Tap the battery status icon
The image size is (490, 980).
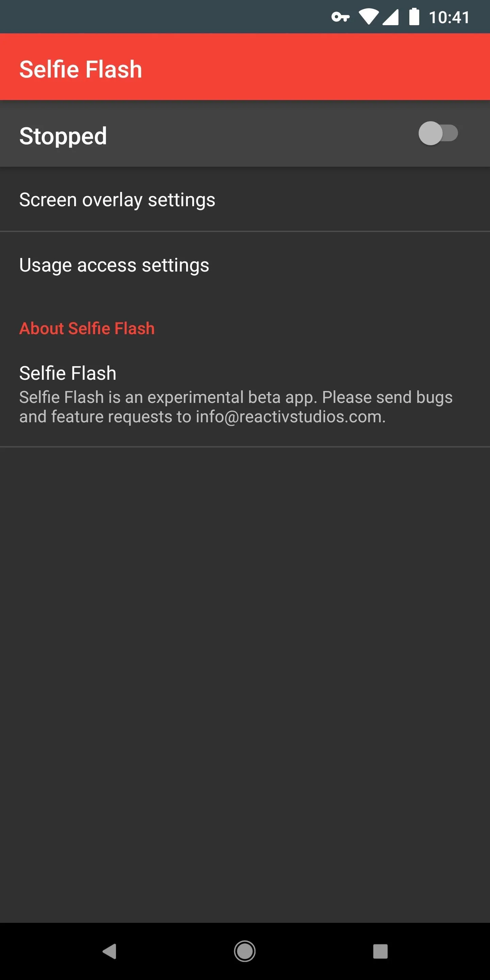coord(414,17)
